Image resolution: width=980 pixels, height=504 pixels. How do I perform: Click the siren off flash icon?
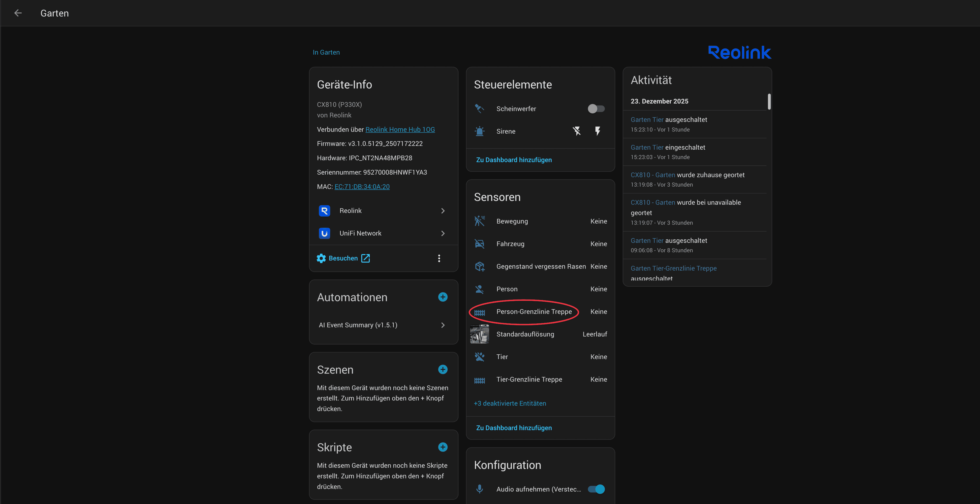[x=577, y=131]
